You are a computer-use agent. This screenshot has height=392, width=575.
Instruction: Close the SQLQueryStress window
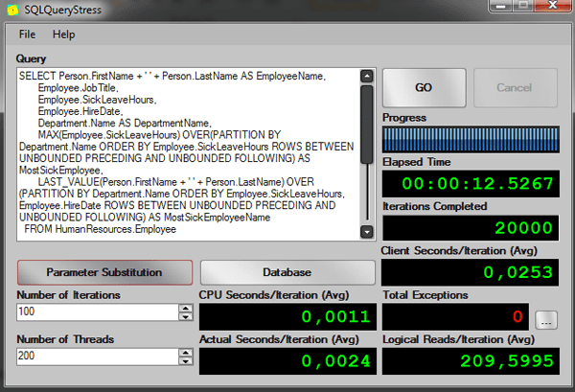coord(553,6)
